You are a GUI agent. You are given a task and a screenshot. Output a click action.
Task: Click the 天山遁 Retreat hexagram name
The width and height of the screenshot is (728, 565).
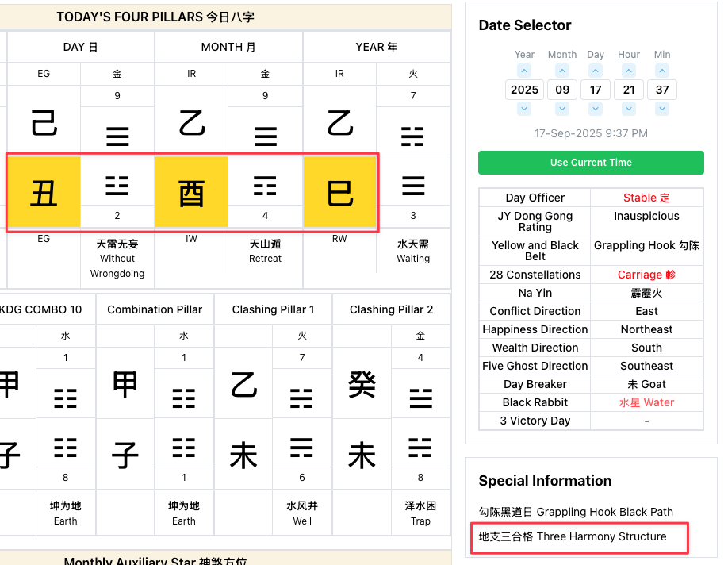[265, 251]
